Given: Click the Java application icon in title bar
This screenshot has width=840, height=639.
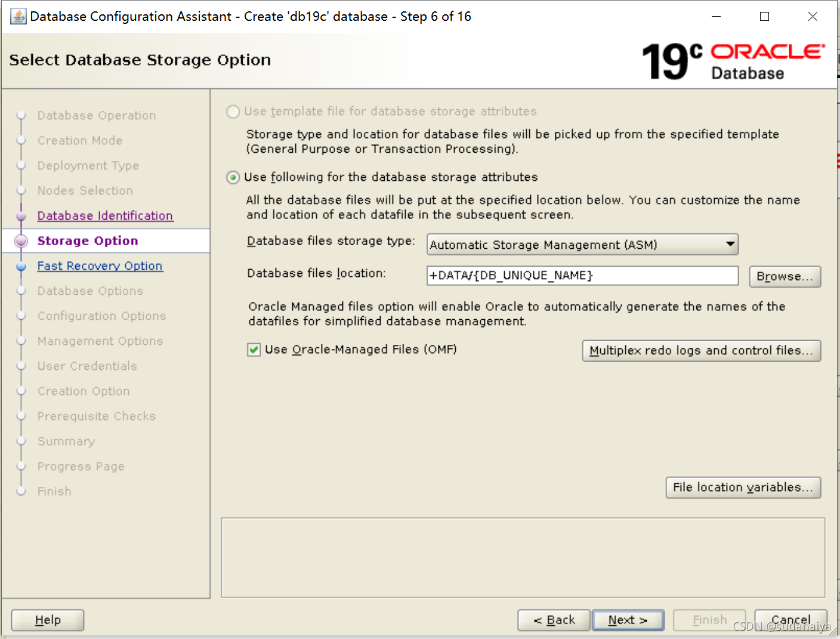Looking at the screenshot, I should (x=18, y=16).
